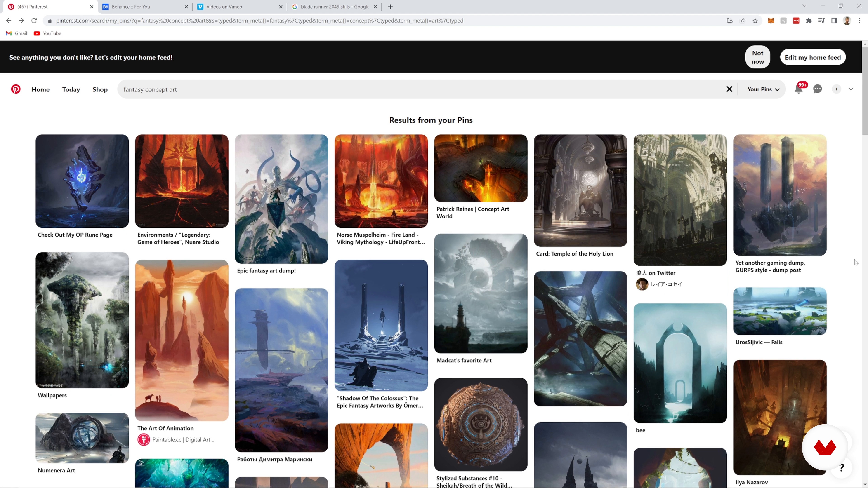Expand the accounts chevron next to avatar
868x488 pixels.
(x=851, y=89)
